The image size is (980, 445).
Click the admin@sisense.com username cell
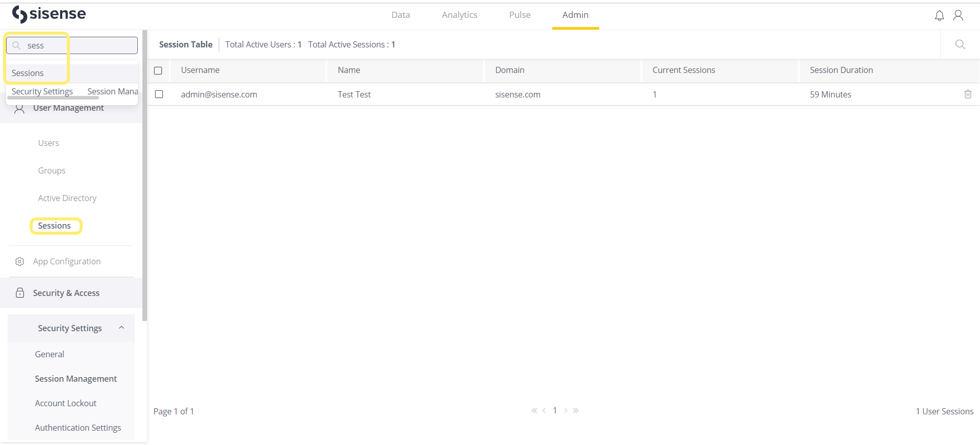(219, 94)
